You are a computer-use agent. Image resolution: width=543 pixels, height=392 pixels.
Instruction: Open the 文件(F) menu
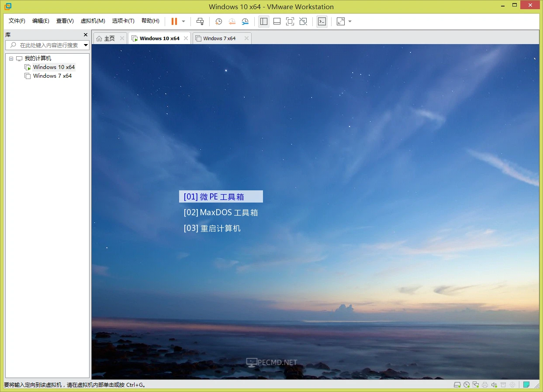tap(17, 21)
